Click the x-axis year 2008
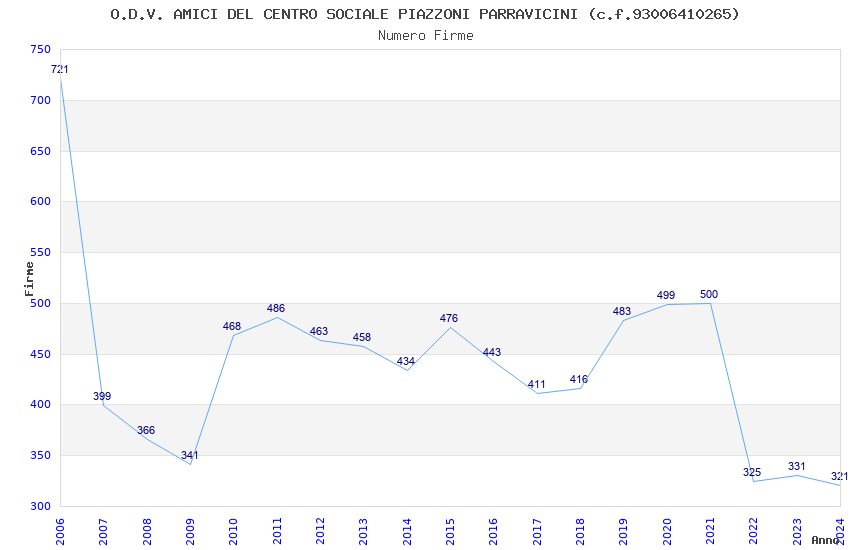The image size is (850, 550). [147, 531]
